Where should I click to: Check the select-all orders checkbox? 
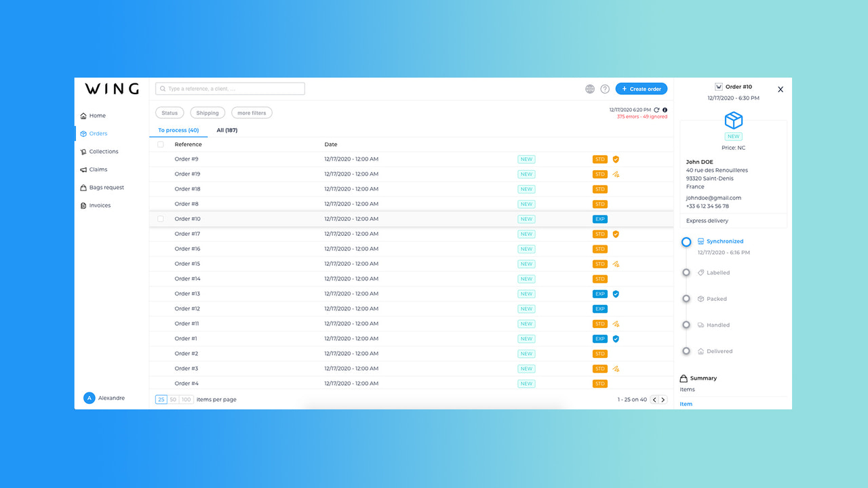tap(160, 144)
